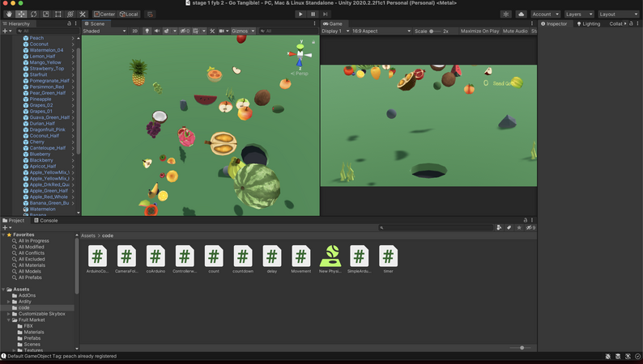Toggle scene lighting bulb icon
The image size is (643, 364).
146,31
